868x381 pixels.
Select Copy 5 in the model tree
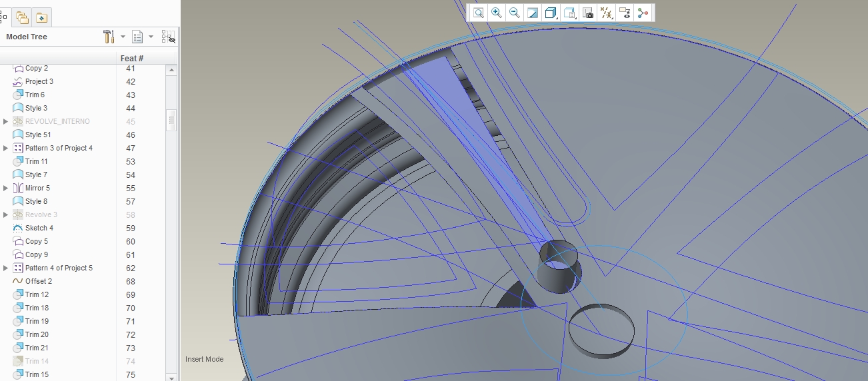pos(37,241)
